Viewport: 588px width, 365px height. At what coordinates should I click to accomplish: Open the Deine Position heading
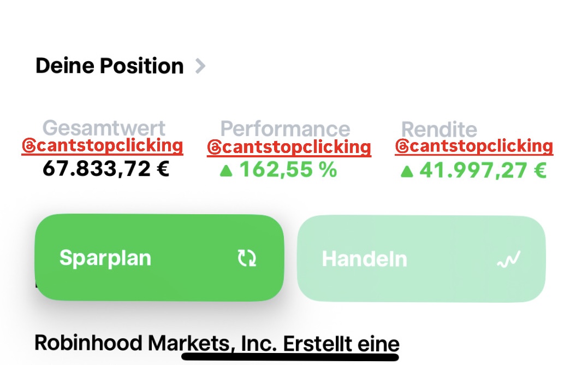(x=110, y=66)
